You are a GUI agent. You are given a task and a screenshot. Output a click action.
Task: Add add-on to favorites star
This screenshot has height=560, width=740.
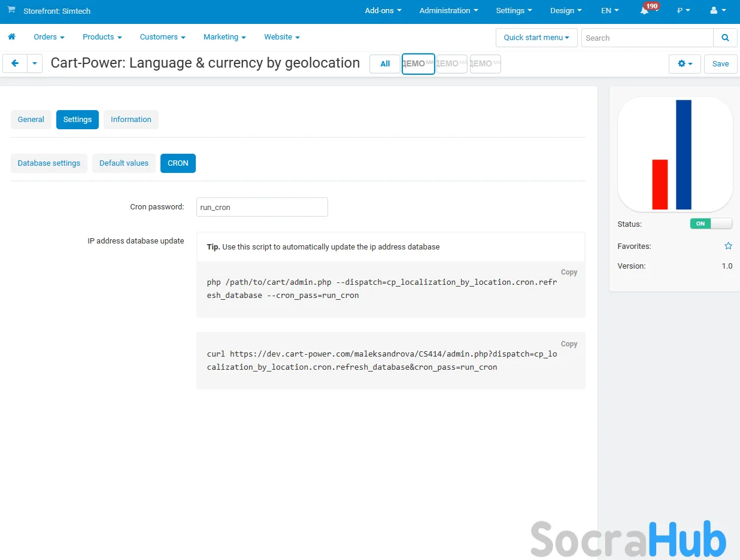(728, 246)
